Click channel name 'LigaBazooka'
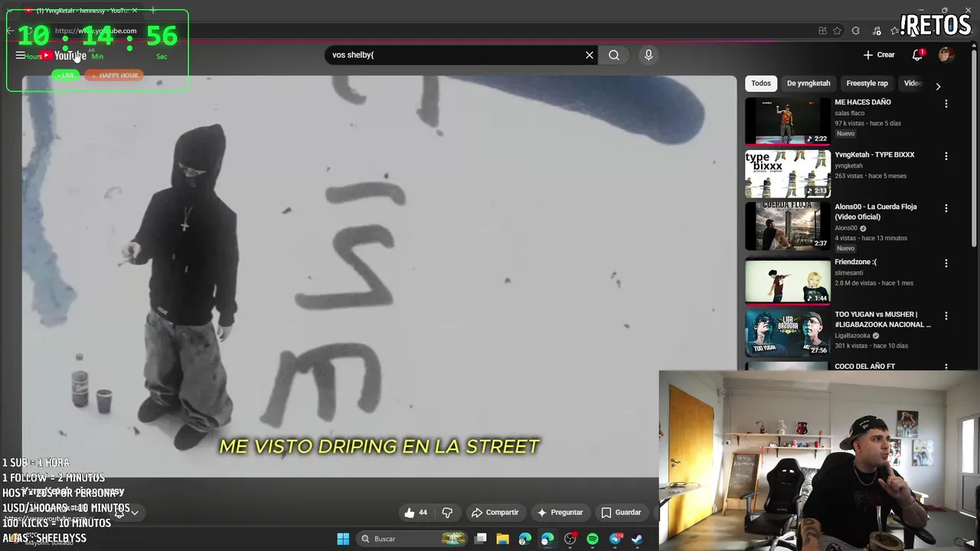Image resolution: width=980 pixels, height=551 pixels. [x=853, y=335]
